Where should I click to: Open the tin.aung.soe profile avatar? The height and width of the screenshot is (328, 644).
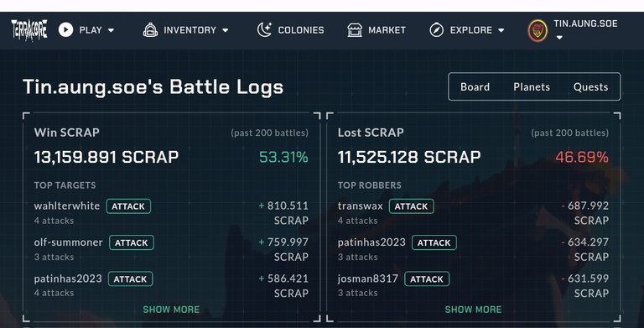pos(538,31)
